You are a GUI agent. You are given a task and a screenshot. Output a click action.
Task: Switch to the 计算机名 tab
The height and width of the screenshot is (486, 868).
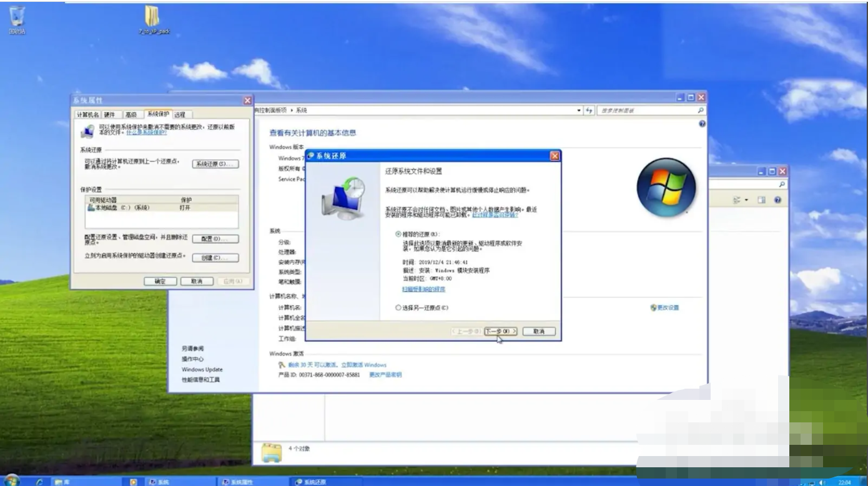(x=88, y=115)
